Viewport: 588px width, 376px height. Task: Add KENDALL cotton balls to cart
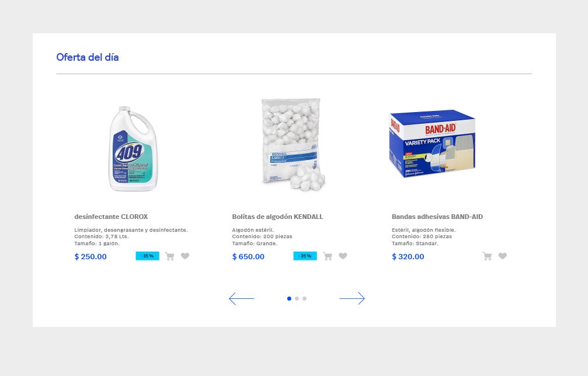(328, 256)
